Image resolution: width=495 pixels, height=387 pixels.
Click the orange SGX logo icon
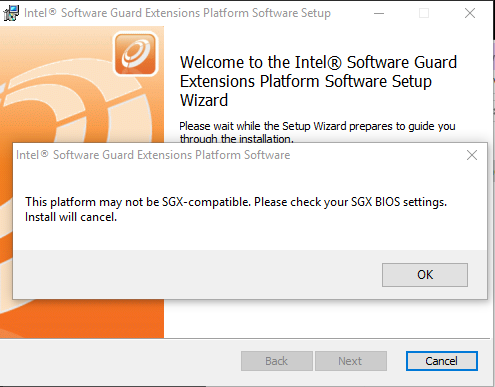click(135, 54)
